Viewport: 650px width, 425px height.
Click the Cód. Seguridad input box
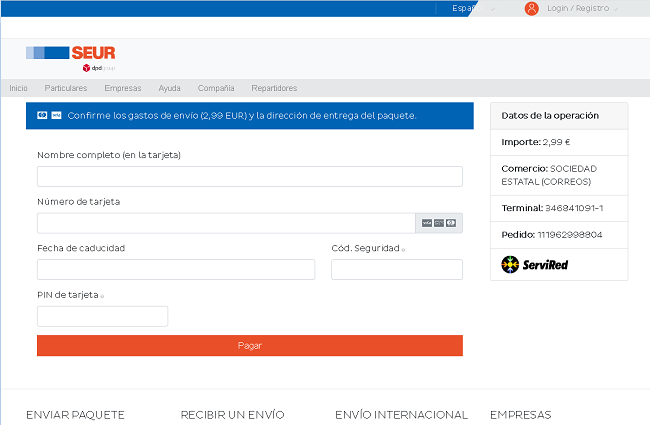pos(396,269)
